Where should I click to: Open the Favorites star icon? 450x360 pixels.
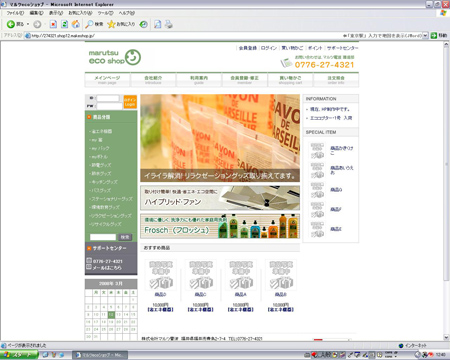click(x=111, y=24)
